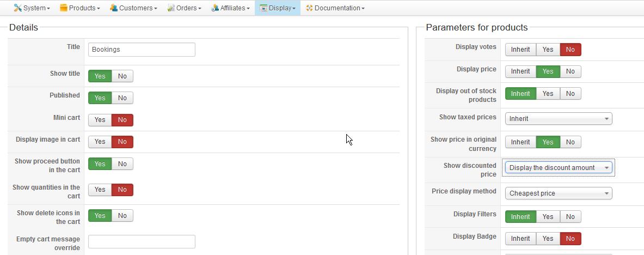Expand the Show taxed prices dropdown

click(559, 119)
